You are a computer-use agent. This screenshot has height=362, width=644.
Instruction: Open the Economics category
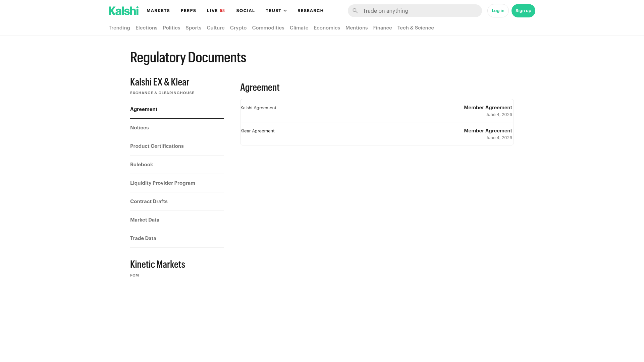(x=327, y=28)
